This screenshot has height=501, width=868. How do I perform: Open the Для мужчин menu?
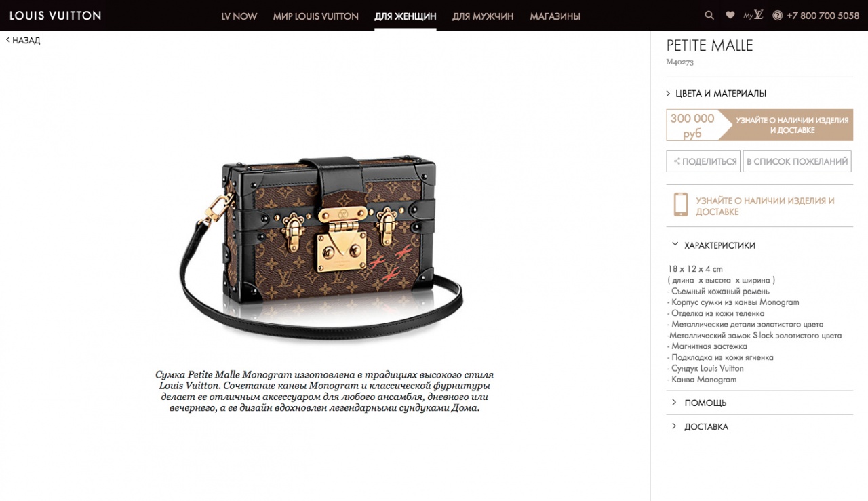click(483, 16)
